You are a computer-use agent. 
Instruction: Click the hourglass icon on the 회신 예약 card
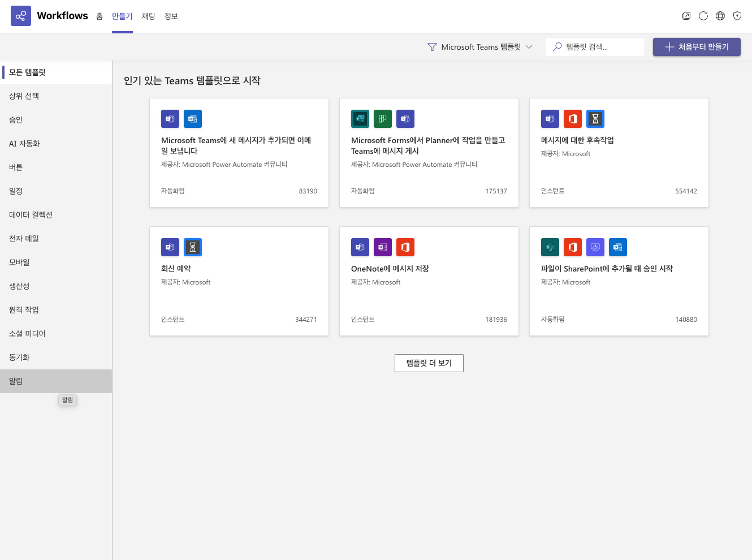pyautogui.click(x=193, y=247)
